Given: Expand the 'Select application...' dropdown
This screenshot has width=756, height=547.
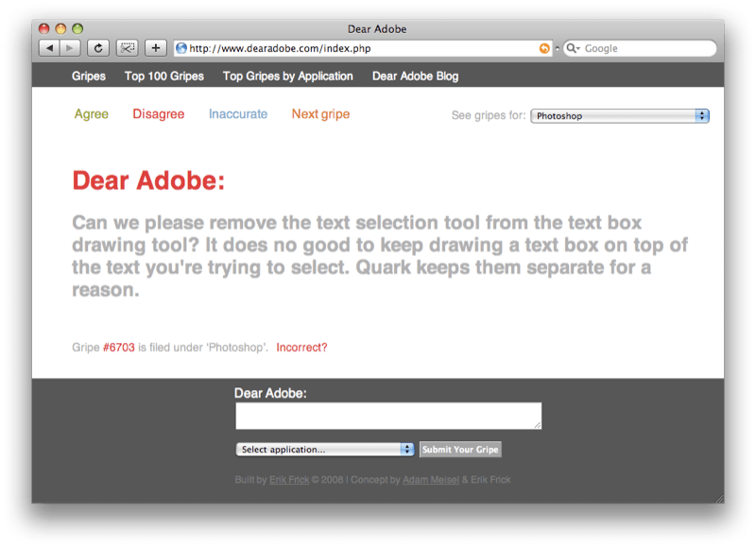Looking at the screenshot, I should [324, 450].
